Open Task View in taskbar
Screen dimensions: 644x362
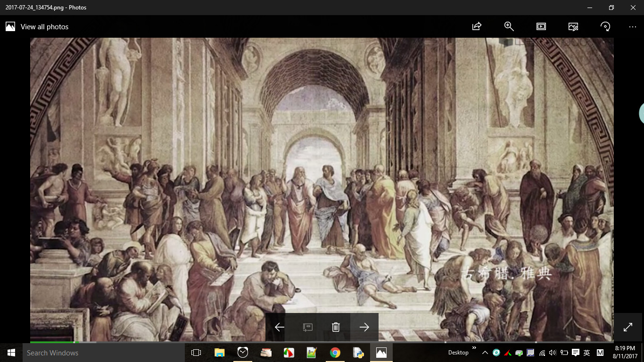click(x=196, y=353)
